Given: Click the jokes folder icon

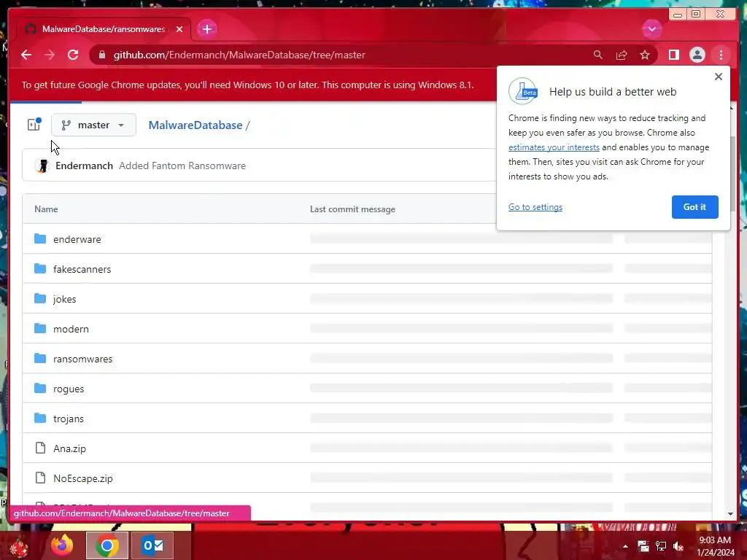Looking at the screenshot, I should pyautogui.click(x=40, y=298).
